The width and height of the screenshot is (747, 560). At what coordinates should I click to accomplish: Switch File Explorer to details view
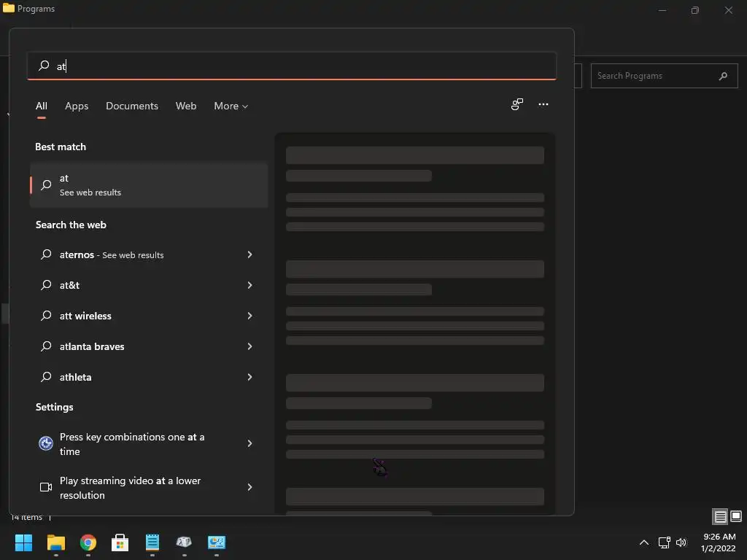click(720, 516)
